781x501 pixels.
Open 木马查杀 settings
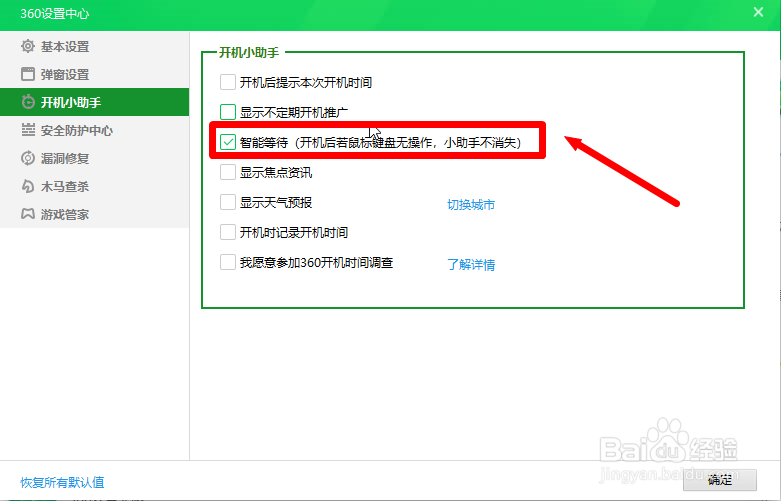[95, 186]
